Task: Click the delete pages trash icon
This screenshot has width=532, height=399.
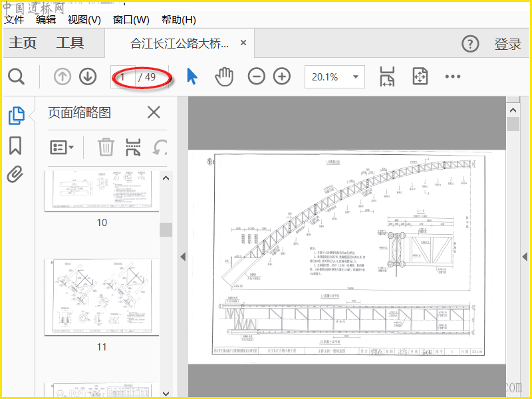Action: tap(106, 147)
